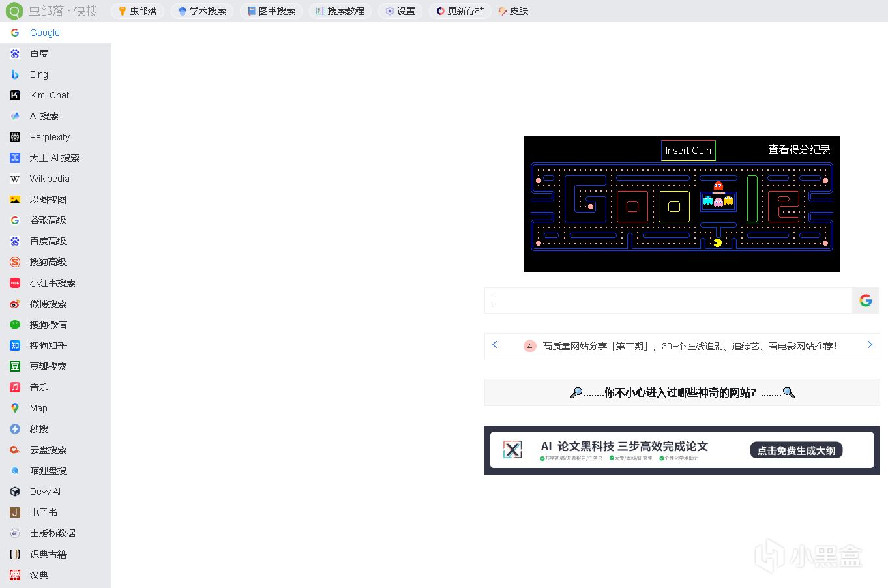Choose the Perplexity icon in the sidebar

coord(15,137)
